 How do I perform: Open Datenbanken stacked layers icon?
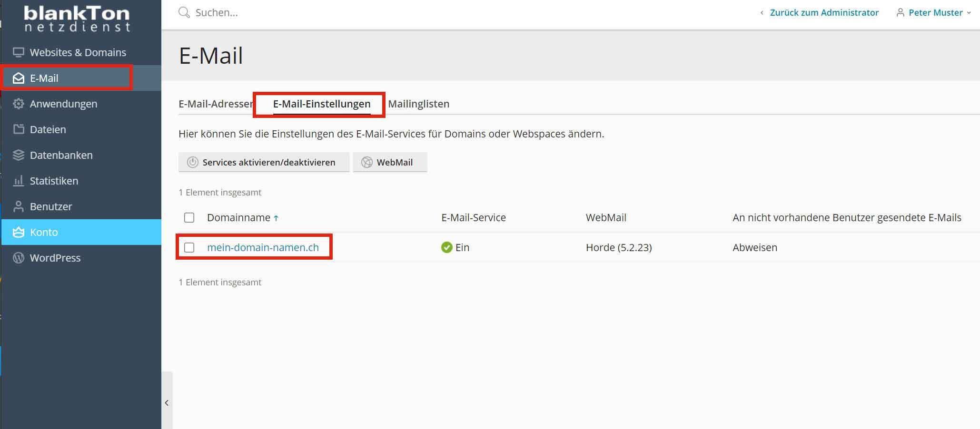pyautogui.click(x=19, y=155)
